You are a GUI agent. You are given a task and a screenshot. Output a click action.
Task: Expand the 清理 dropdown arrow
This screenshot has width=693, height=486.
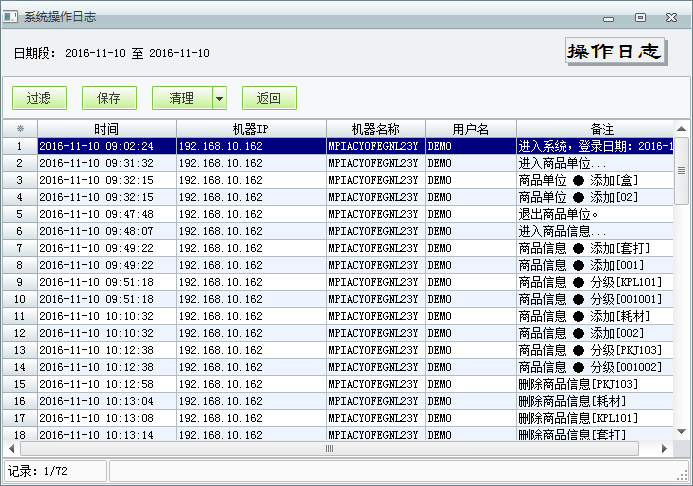click(x=219, y=98)
